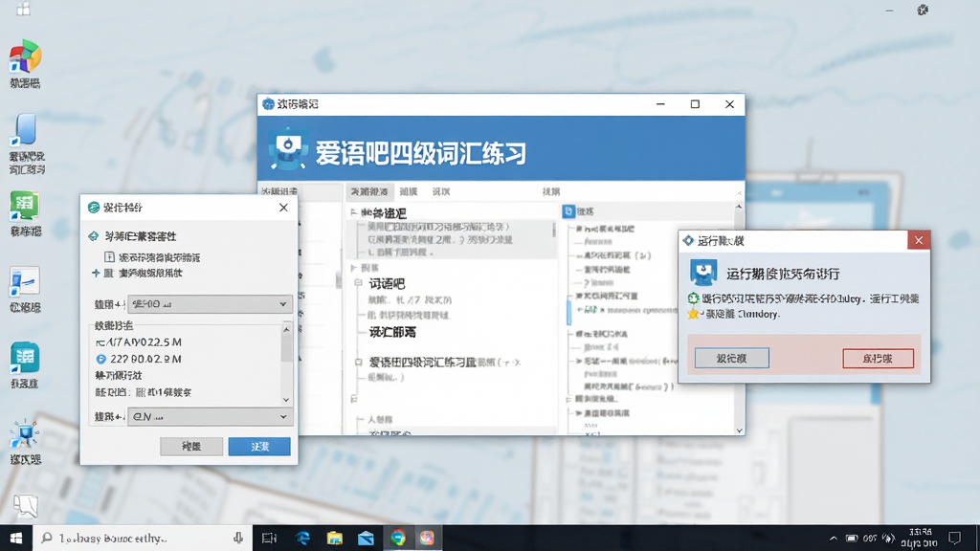Click the yellow star icon in the alert message
Image resolution: width=980 pixels, height=551 pixels.
pos(693,314)
